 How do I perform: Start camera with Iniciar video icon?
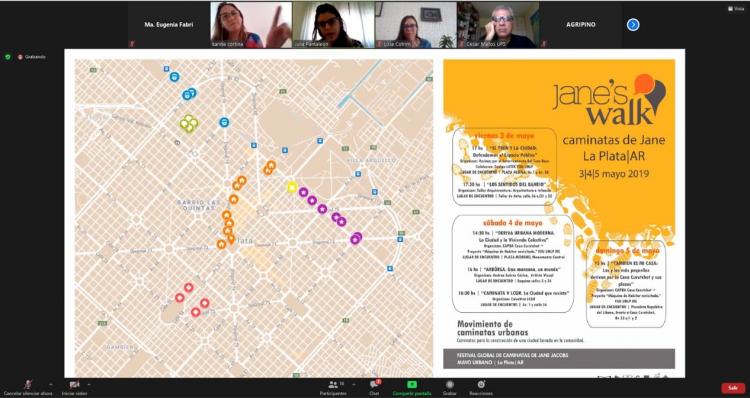(x=74, y=384)
